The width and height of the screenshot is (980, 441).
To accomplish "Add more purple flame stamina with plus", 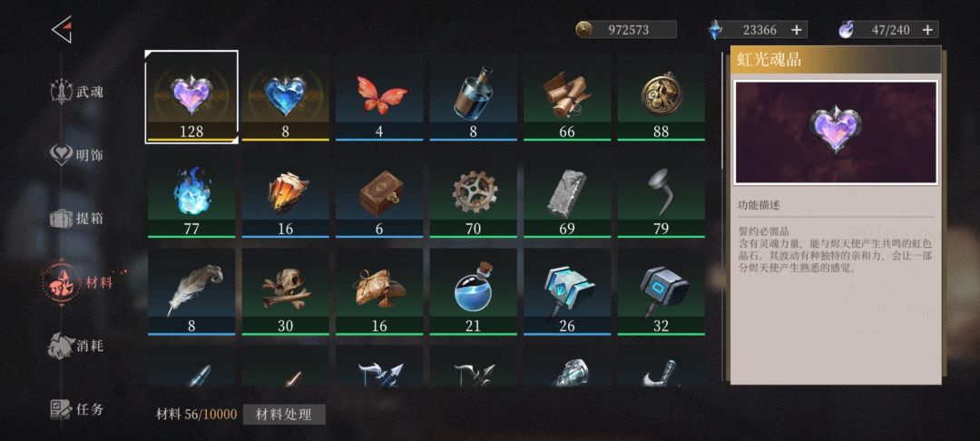I will (927, 29).
